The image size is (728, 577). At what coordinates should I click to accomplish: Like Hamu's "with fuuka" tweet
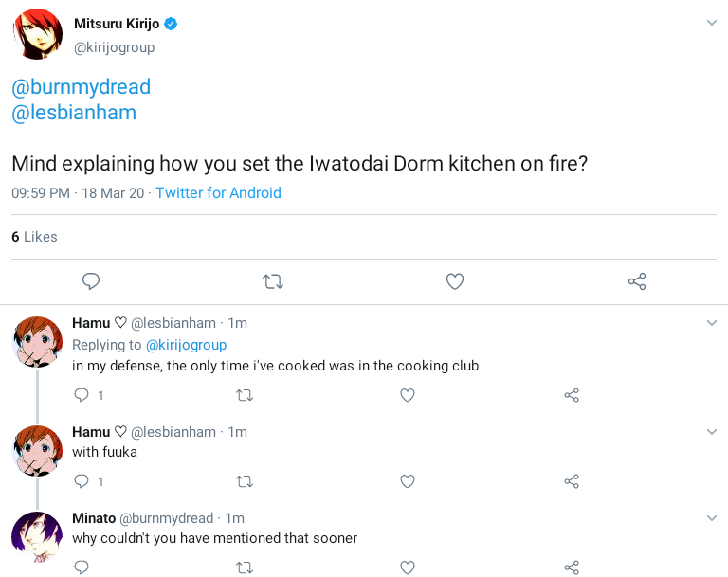pyautogui.click(x=408, y=481)
